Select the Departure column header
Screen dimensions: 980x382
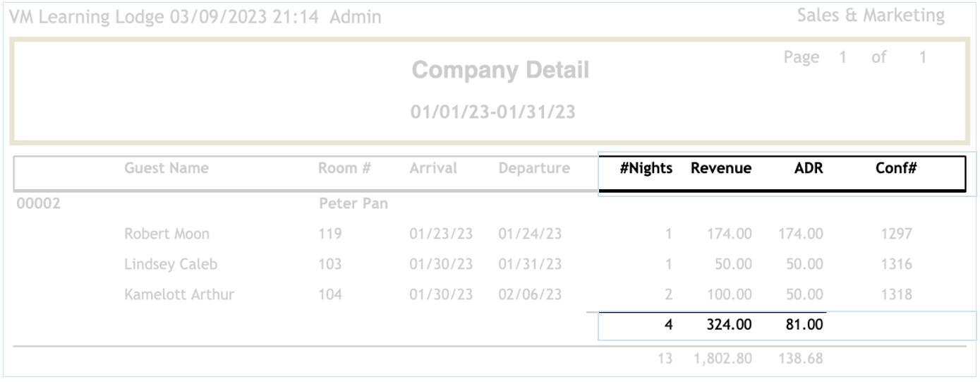tap(534, 169)
